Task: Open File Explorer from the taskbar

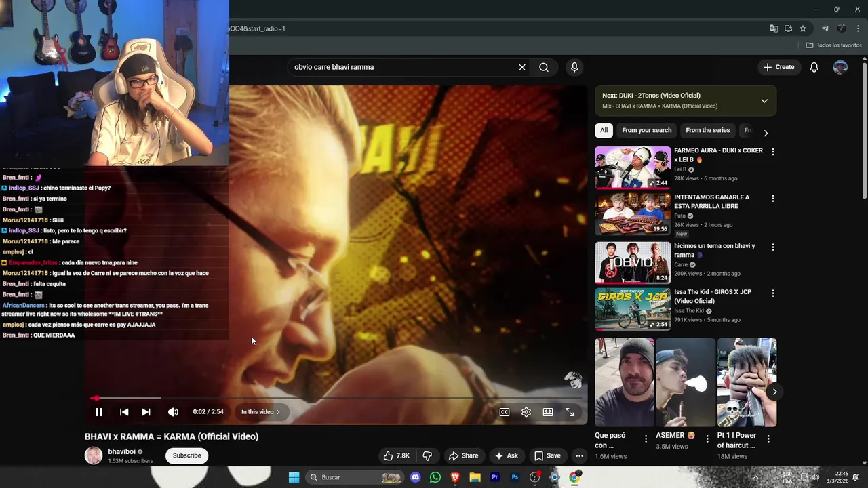Action: click(x=475, y=477)
